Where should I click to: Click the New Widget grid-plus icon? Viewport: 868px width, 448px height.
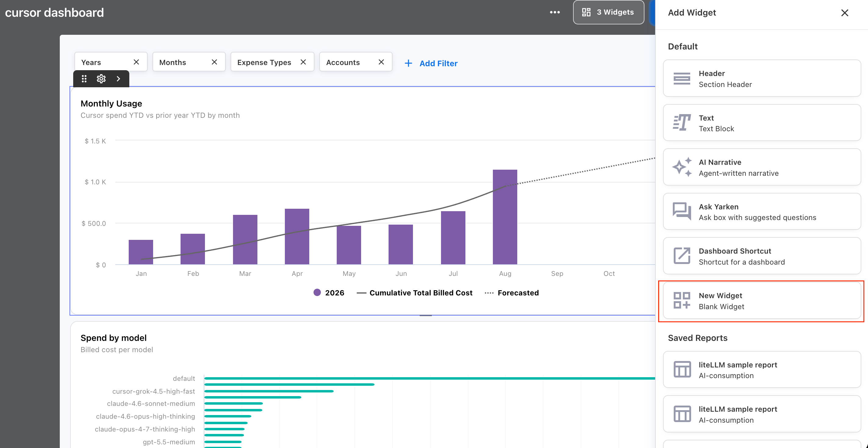pos(682,300)
